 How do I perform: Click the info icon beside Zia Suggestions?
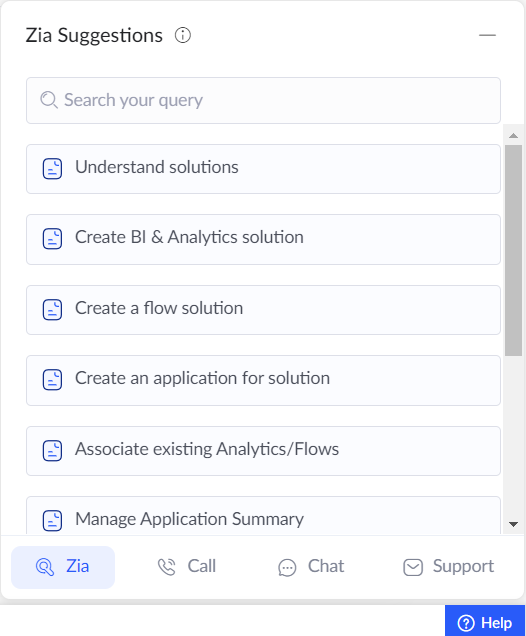182,35
